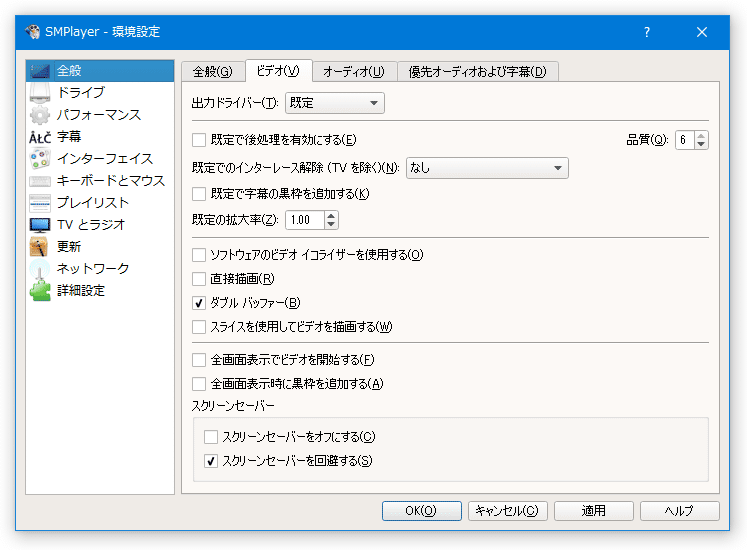Toggle スライスを使用してビデオを描画する checkbox
Viewport: 747px width, 550px height.
pyautogui.click(x=199, y=327)
